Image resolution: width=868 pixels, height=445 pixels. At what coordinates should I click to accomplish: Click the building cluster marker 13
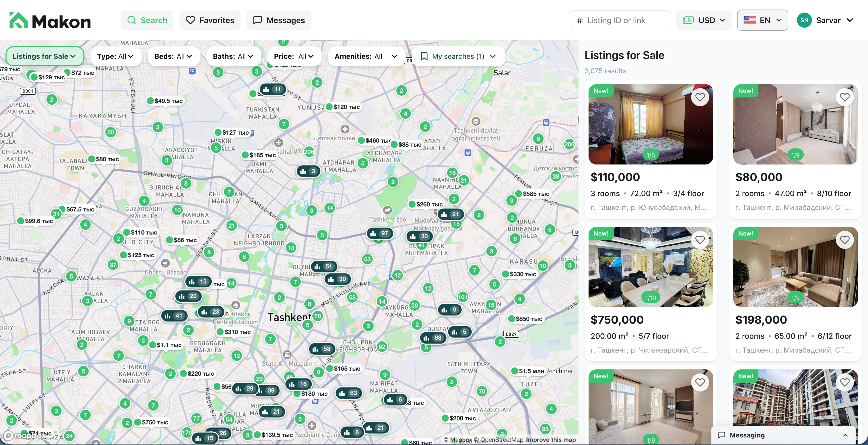[x=198, y=282]
